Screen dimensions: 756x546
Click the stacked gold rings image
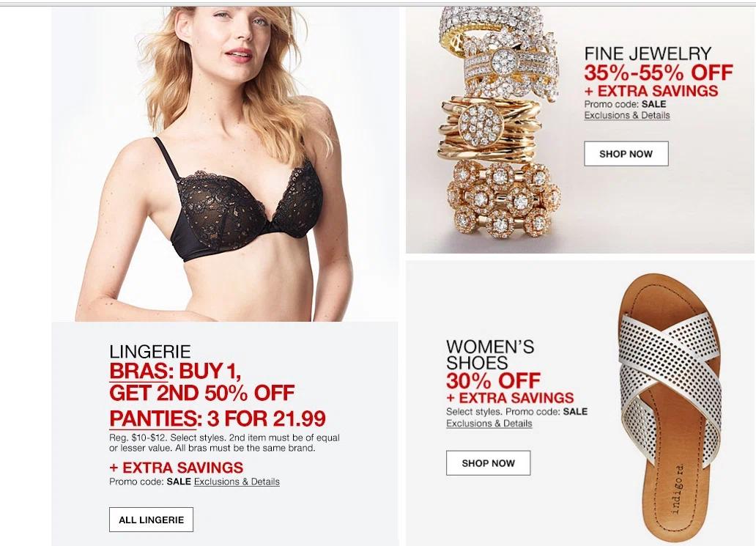pos(499,123)
